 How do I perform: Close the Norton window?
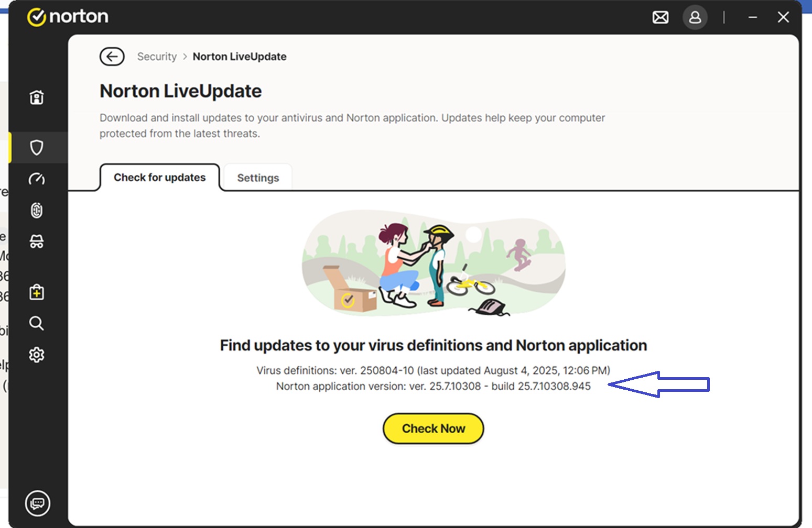point(783,18)
